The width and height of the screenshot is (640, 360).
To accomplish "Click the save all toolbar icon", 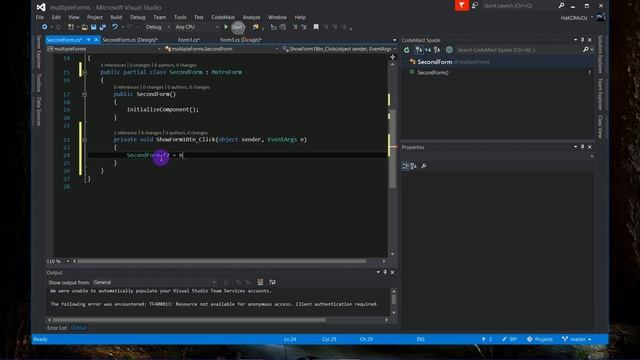I will tap(102, 27).
